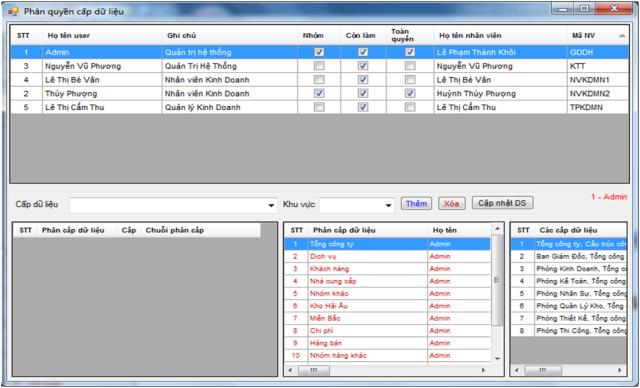Select user row Lê Thị Cẩm Thu
The image size is (640, 388).
point(319,107)
